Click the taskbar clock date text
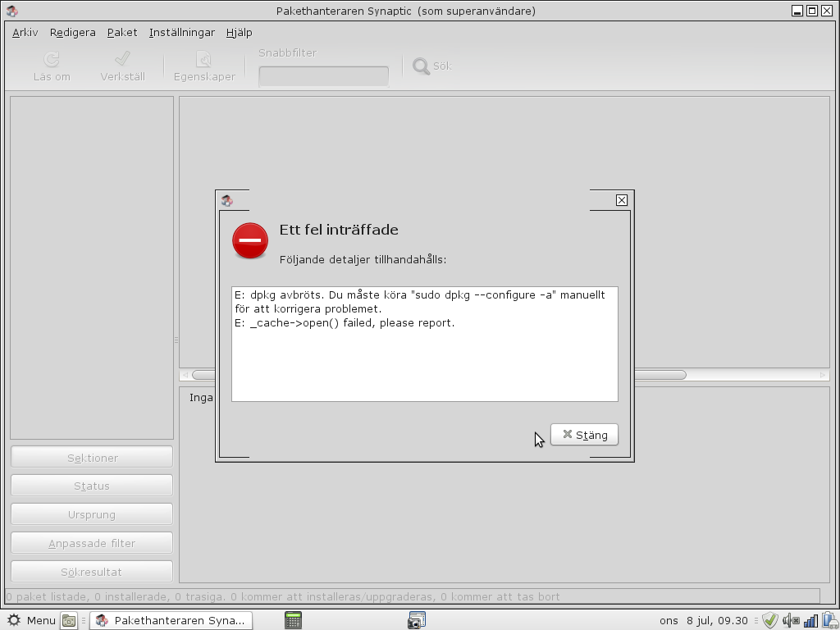This screenshot has width=840, height=630. pos(703,620)
